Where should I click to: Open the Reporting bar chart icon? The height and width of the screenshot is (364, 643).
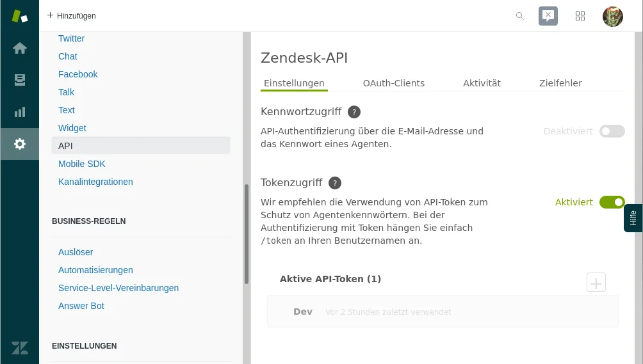point(20,112)
